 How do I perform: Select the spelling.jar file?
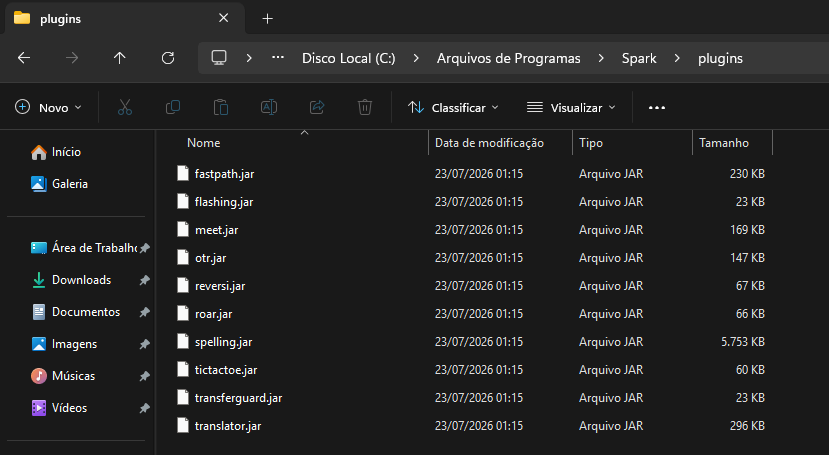coord(223,342)
